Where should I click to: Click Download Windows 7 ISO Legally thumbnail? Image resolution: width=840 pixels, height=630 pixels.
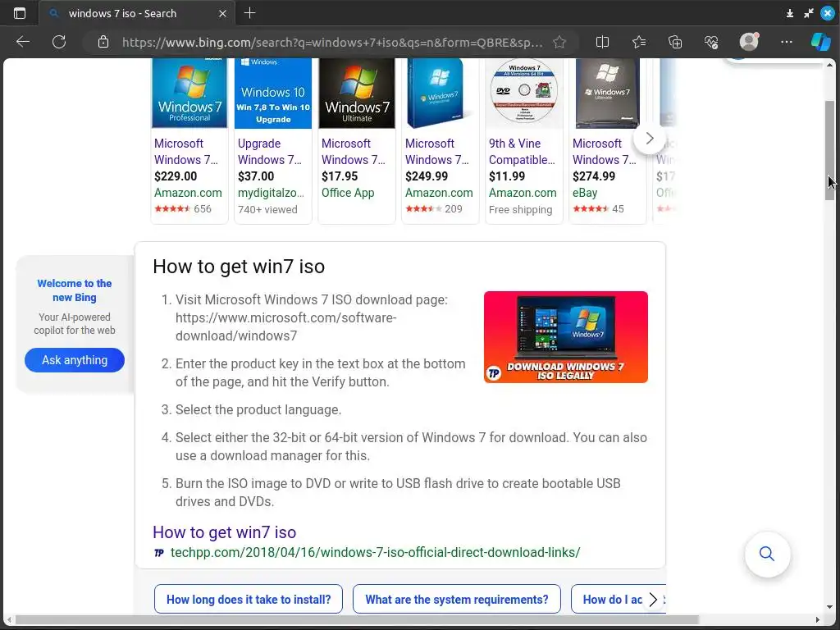coord(566,337)
